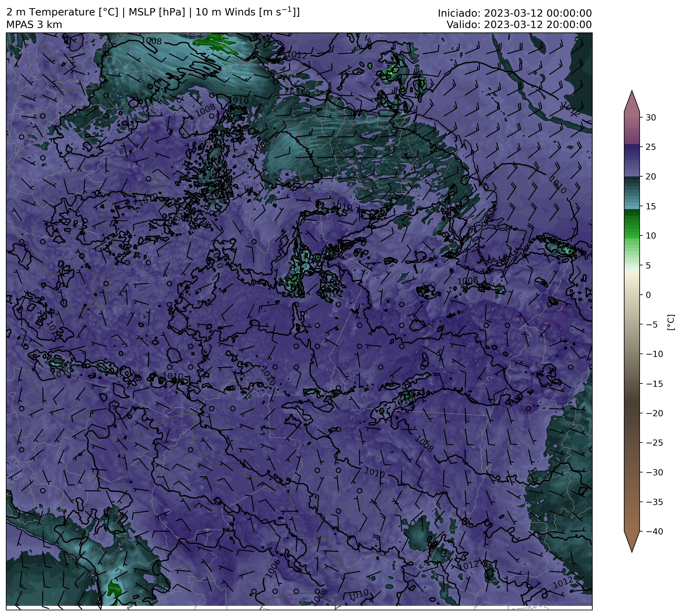
Task: Click the 0 tick label on the colorbar
Action: (648, 295)
